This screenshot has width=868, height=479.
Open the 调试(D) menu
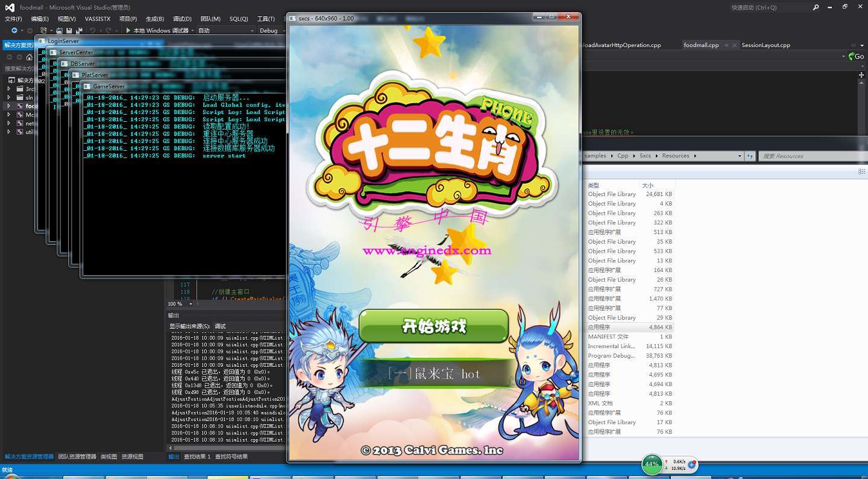click(x=182, y=19)
